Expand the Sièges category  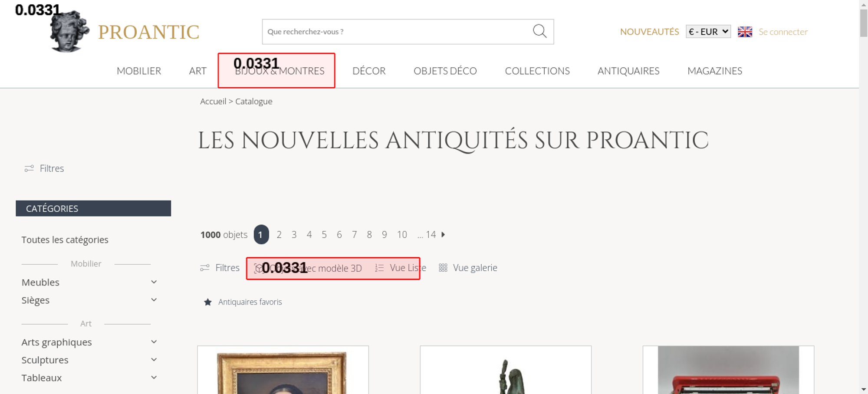pyautogui.click(x=154, y=300)
